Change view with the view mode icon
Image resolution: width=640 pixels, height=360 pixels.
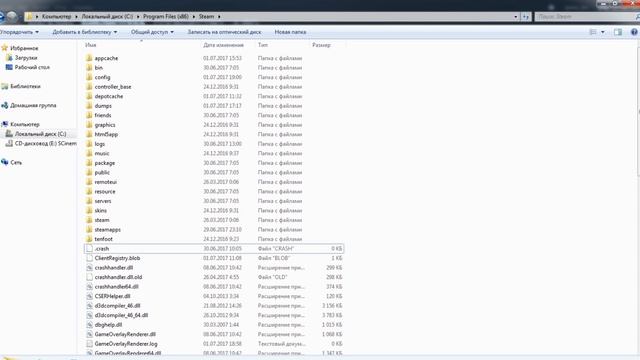593,32
